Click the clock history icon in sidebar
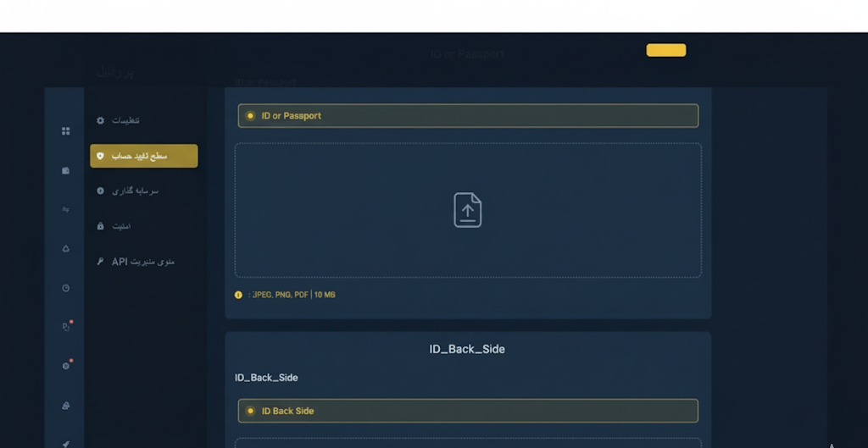 pos(66,288)
